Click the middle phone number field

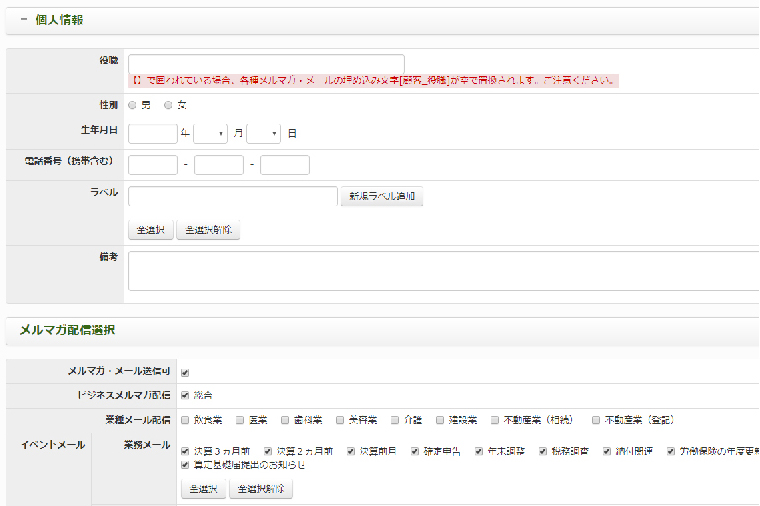[x=219, y=165]
